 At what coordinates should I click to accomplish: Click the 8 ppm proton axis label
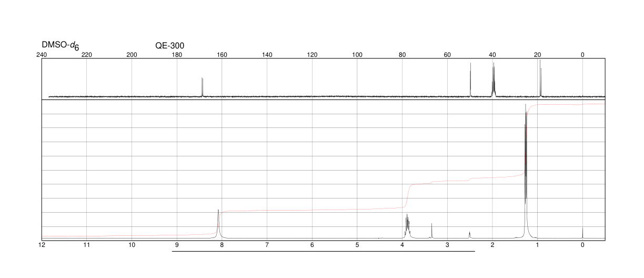(x=222, y=245)
